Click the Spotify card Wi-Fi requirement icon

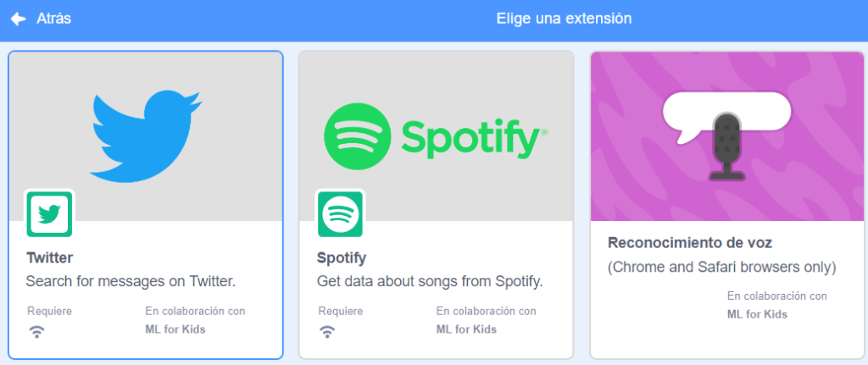pos(327,332)
